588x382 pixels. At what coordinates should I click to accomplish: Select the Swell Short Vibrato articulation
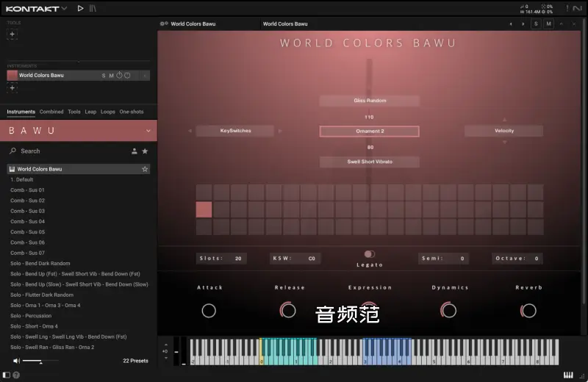coord(370,162)
